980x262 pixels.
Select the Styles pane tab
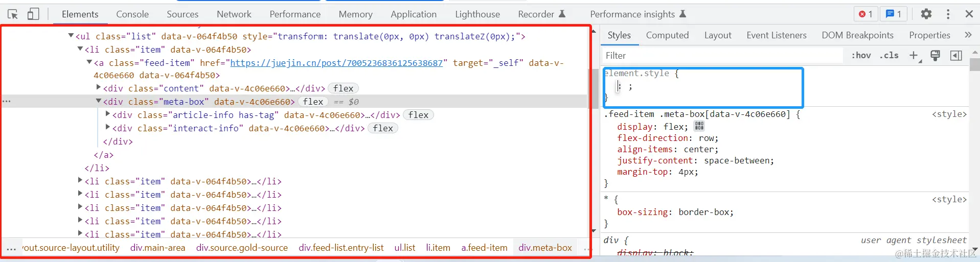[x=619, y=35]
